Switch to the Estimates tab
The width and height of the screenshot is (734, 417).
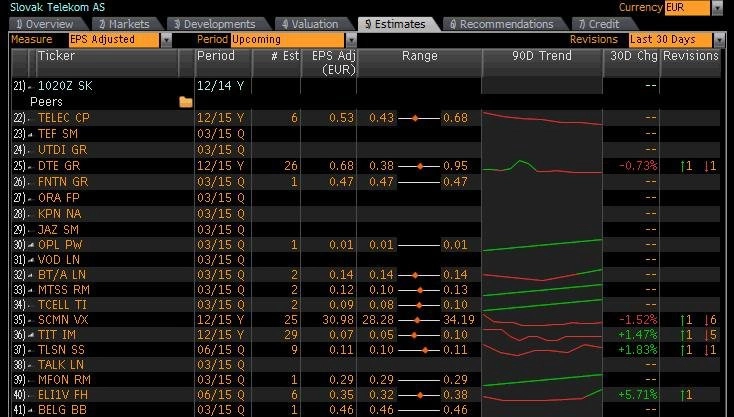396,24
